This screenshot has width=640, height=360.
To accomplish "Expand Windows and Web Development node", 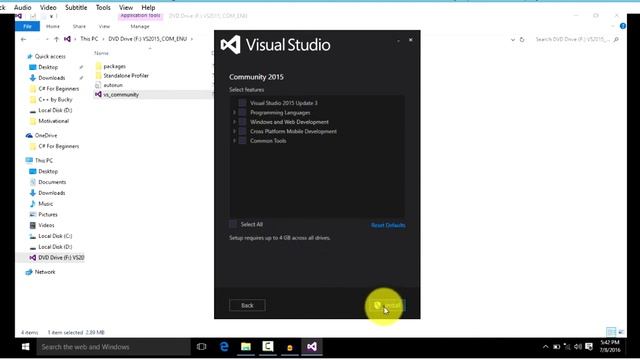I will point(234,122).
